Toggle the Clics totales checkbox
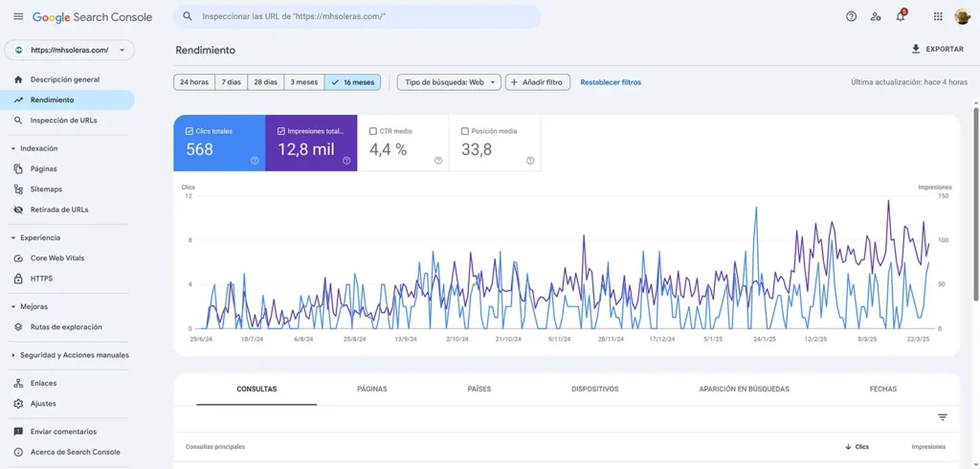Screen dimensions: 980x469 pos(189,131)
